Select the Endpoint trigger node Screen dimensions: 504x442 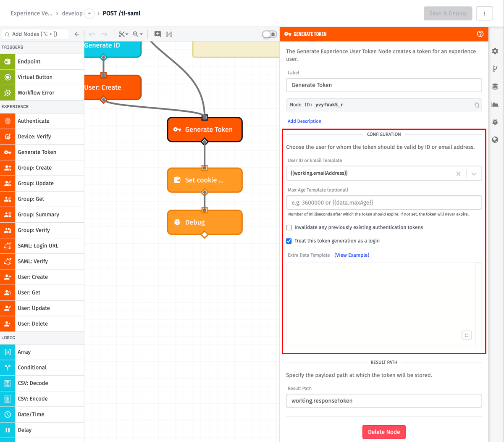pyautogui.click(x=42, y=61)
